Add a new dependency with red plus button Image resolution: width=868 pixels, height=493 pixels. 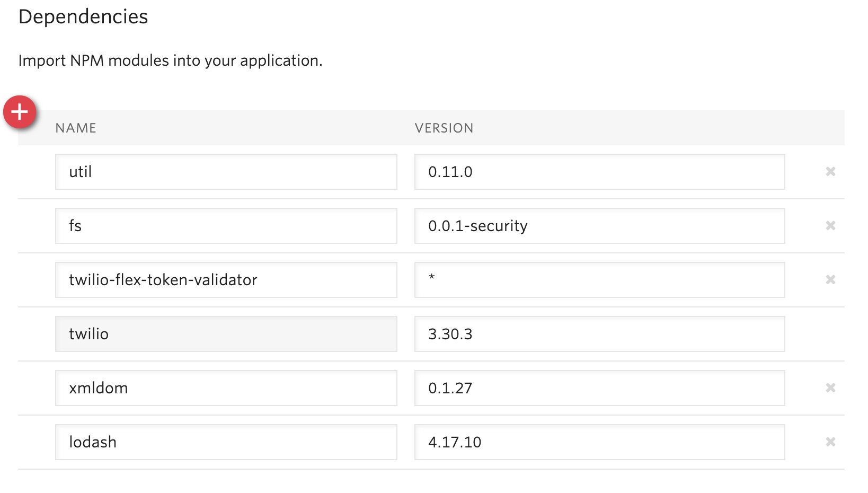coord(20,112)
